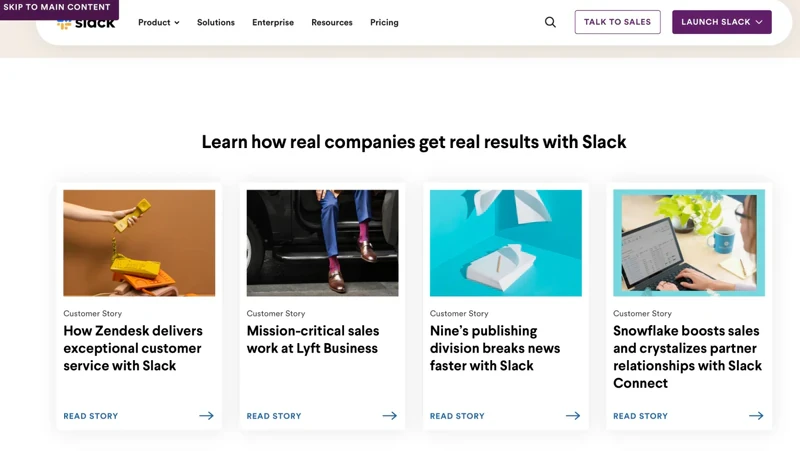
Task: Click the Slack logo
Action: coord(86,23)
